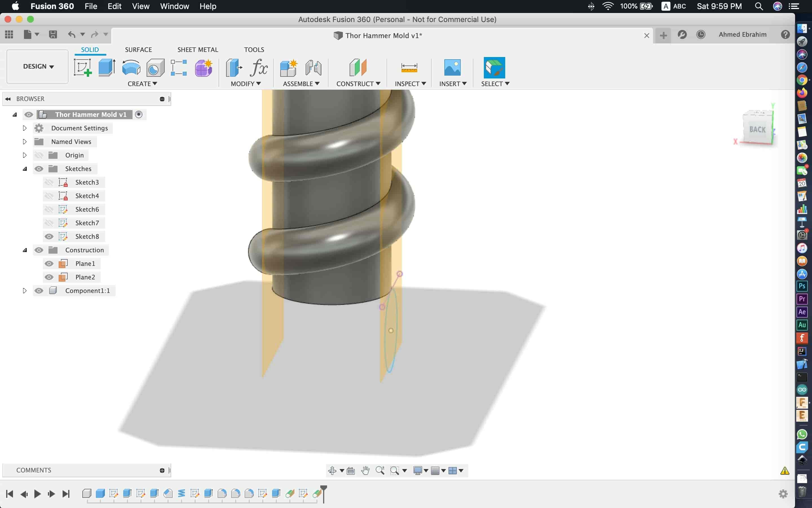Open Spotlight search in menu bar

click(x=759, y=6)
